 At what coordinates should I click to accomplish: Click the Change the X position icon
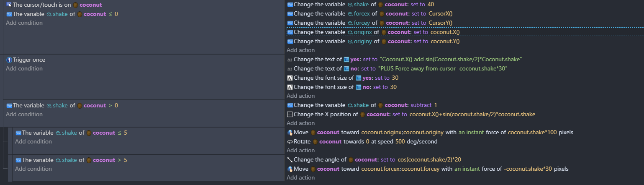(x=290, y=114)
